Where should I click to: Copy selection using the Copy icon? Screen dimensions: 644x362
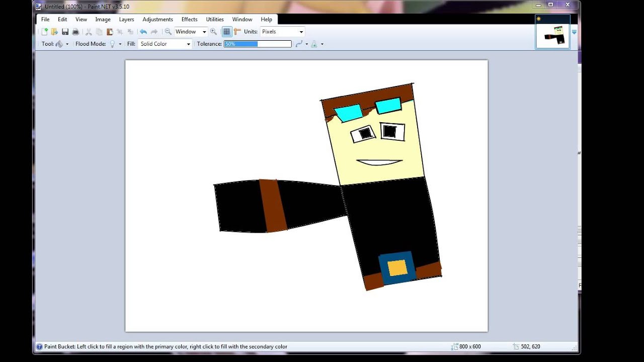[99, 32]
